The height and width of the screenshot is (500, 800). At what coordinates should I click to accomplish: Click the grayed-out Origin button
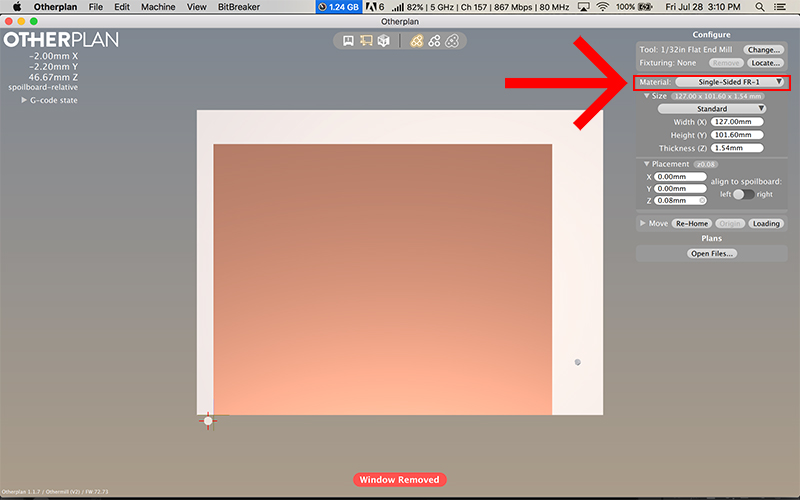[730, 223]
